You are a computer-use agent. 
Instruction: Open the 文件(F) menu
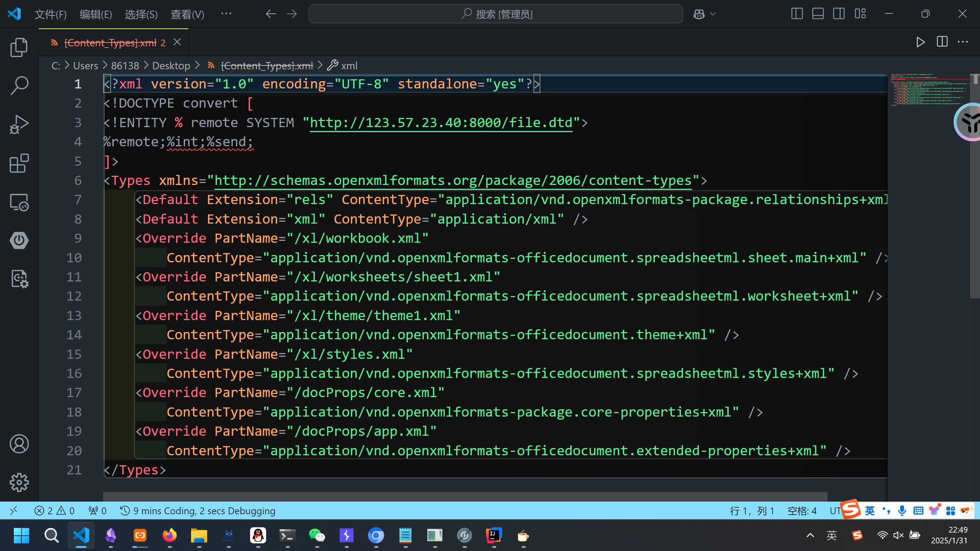tap(51, 15)
